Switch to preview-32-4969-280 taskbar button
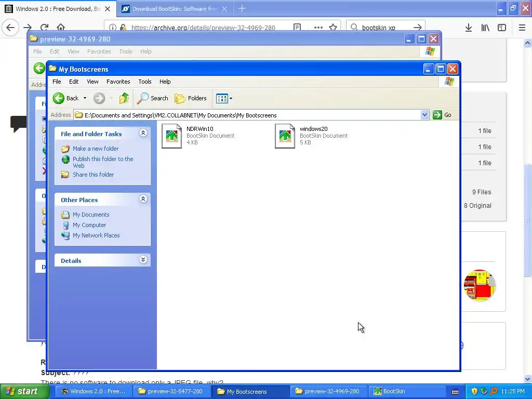 (x=327, y=391)
